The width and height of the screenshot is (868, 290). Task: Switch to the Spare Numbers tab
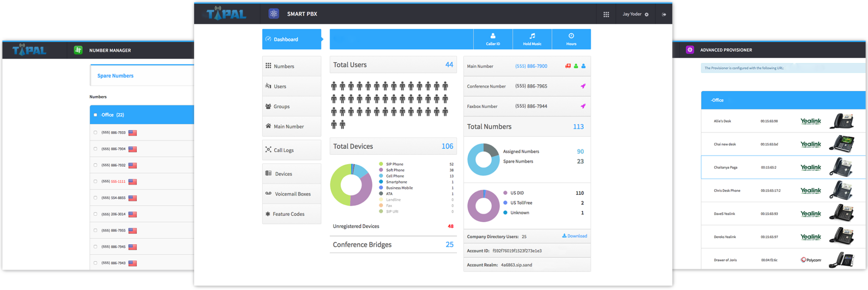tap(115, 76)
